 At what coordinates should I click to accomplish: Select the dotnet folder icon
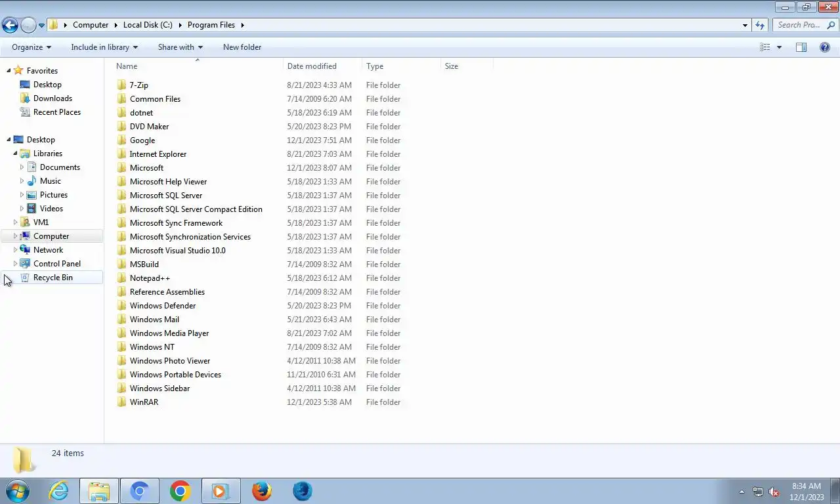121,113
